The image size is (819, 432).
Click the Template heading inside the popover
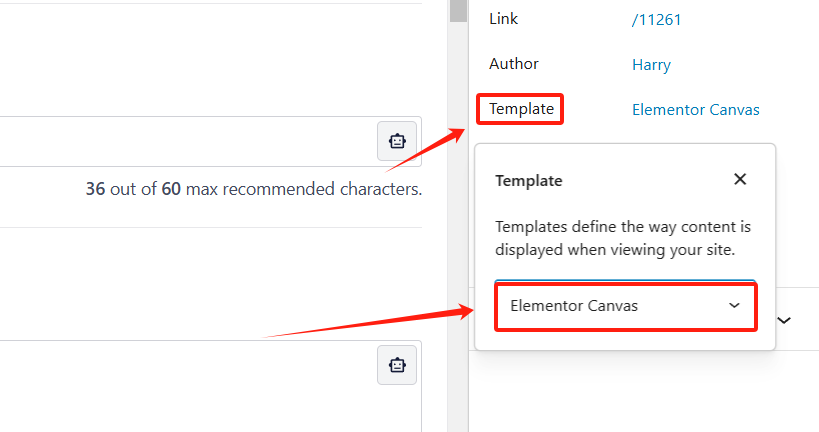pyautogui.click(x=529, y=181)
